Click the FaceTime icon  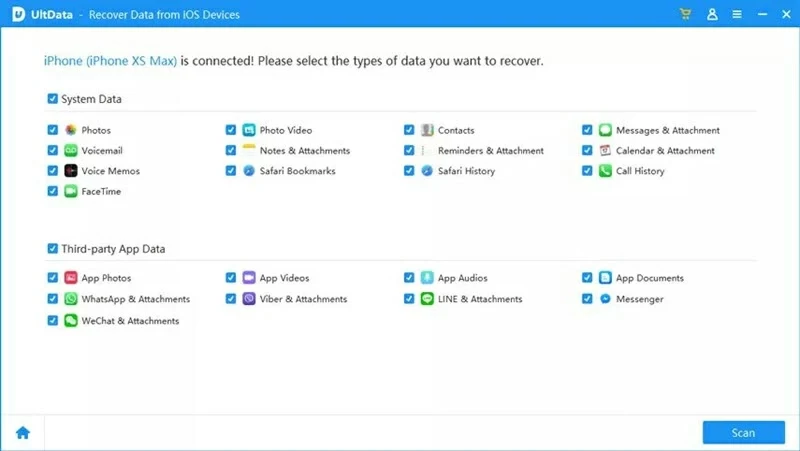click(71, 191)
